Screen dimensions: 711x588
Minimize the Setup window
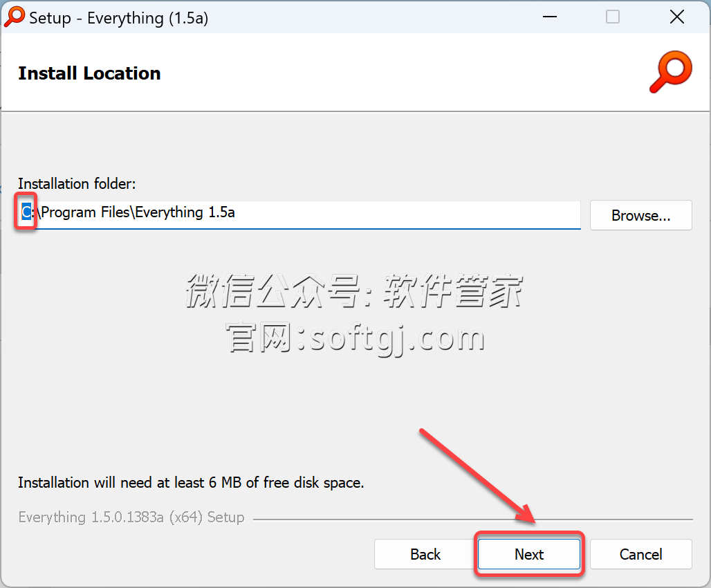[550, 17]
